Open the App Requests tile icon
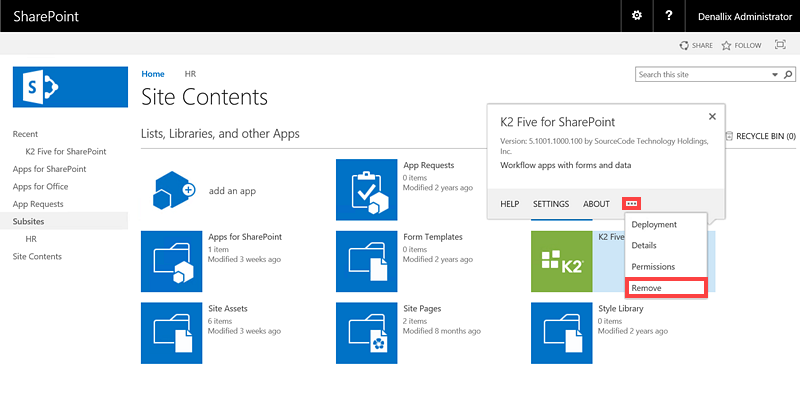Screen dimensions: 800x395 click(x=366, y=190)
